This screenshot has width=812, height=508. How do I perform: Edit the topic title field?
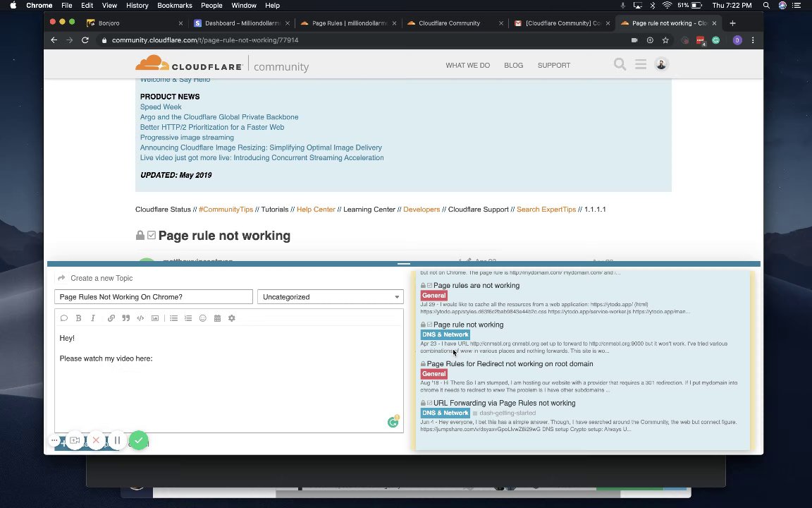pos(154,297)
